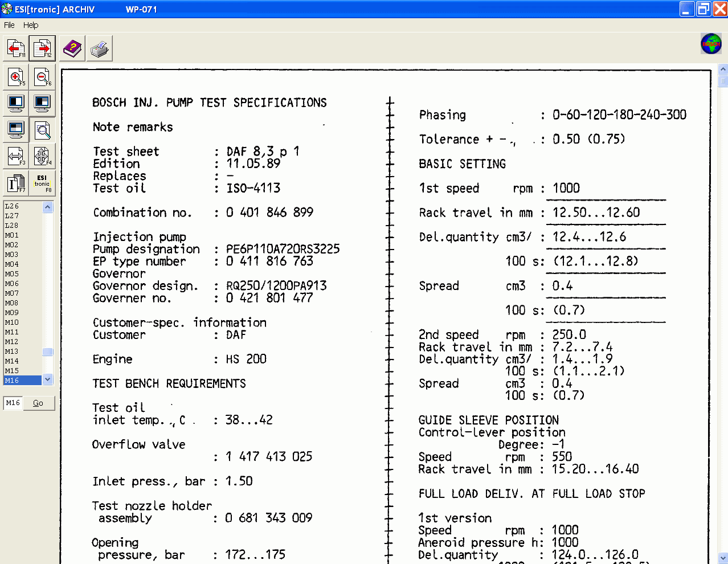Fit page to width (F3)
This screenshot has width=728, height=564.
16,156
